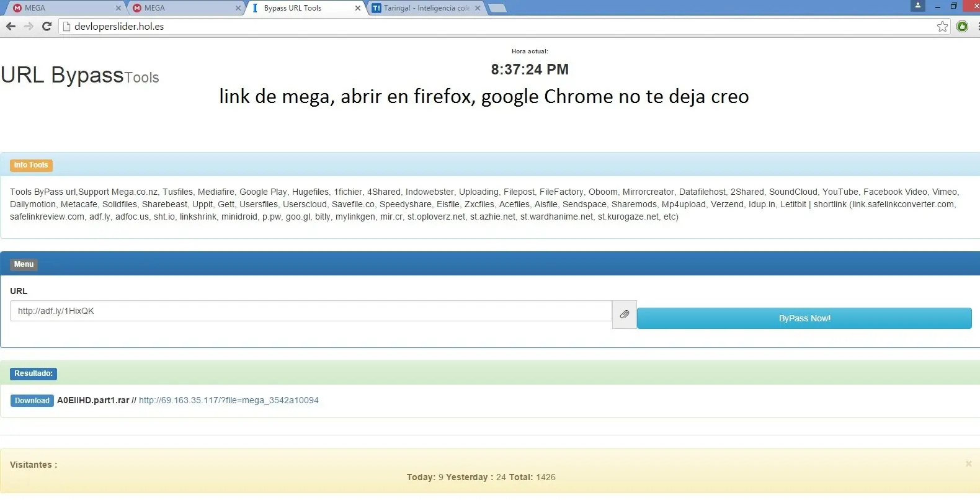980x500 pixels.
Task: Click the 'Hora actual:' label
Action: [530, 51]
